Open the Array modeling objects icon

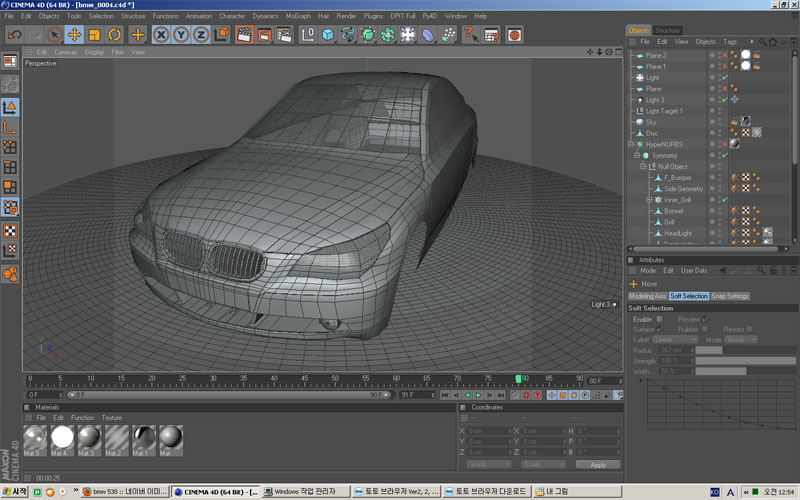[x=388, y=35]
